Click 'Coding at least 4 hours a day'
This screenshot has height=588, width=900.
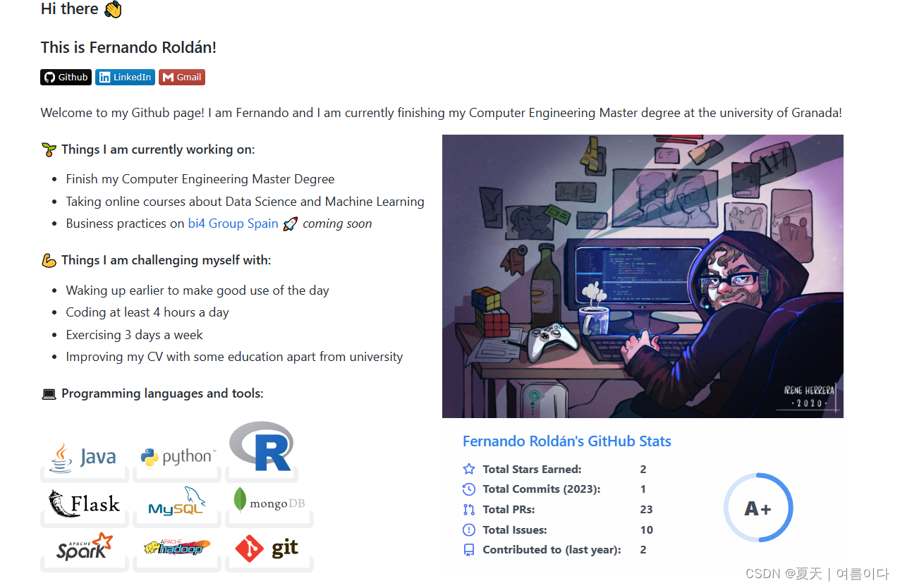[147, 312]
